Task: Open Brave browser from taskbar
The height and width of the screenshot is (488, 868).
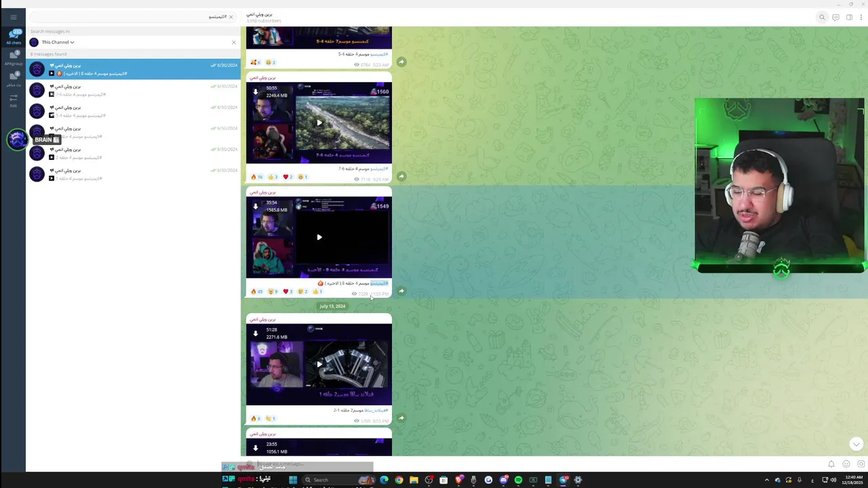Action: tap(458, 480)
